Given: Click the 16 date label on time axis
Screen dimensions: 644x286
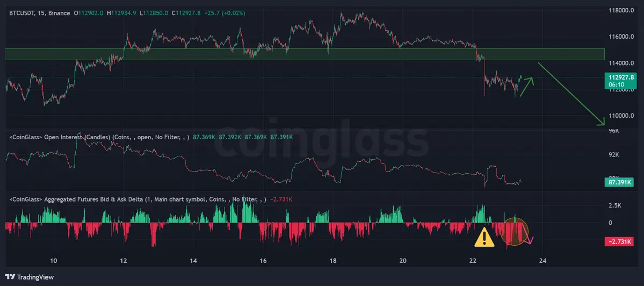Looking at the screenshot, I should click(263, 261).
